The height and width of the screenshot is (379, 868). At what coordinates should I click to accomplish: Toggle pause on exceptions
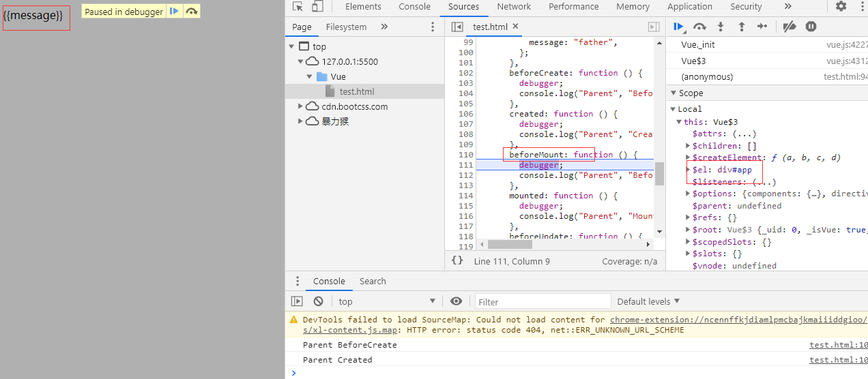point(811,27)
